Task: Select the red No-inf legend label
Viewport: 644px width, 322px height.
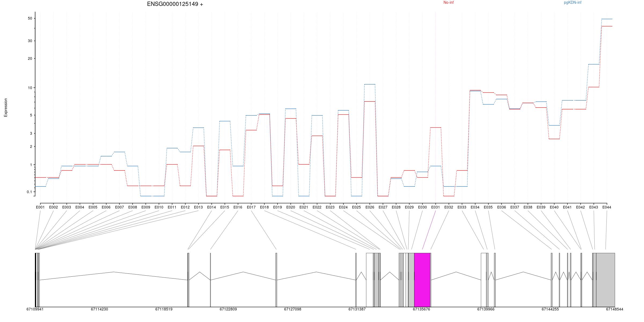Action: 448,2
